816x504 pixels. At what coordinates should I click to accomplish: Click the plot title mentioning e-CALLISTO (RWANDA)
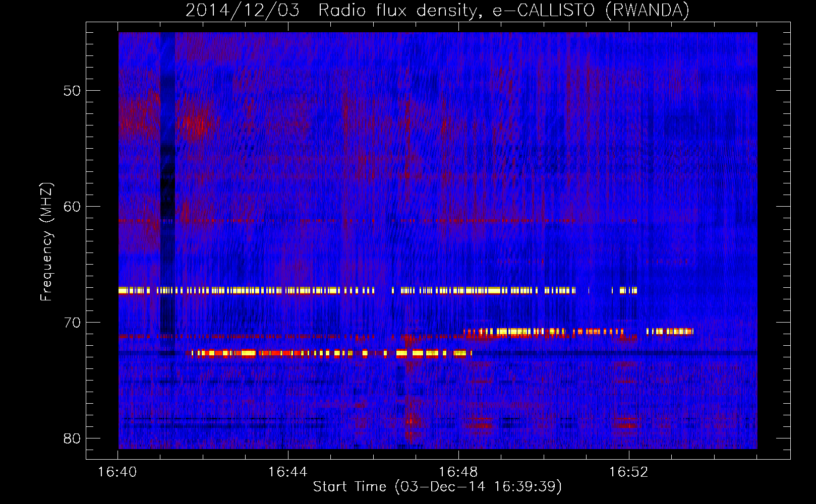click(x=437, y=10)
